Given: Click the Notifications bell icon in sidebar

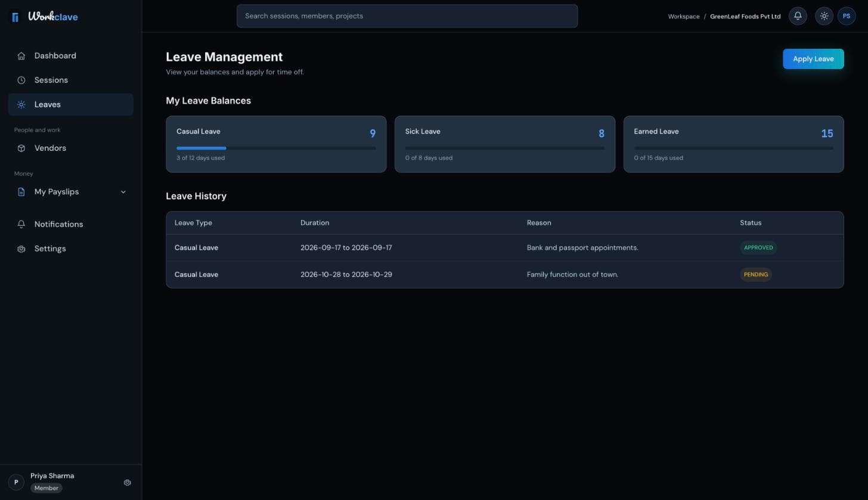Looking at the screenshot, I should coord(21,225).
